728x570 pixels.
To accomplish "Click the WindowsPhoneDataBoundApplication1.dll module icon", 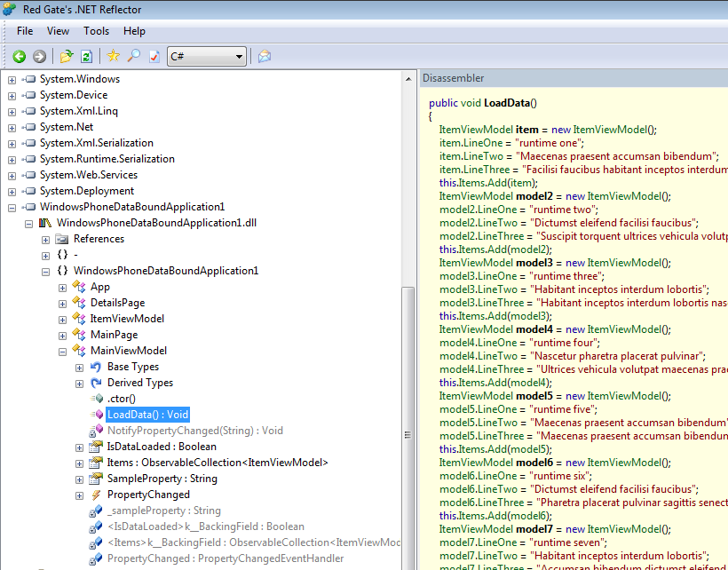I will (x=45, y=223).
